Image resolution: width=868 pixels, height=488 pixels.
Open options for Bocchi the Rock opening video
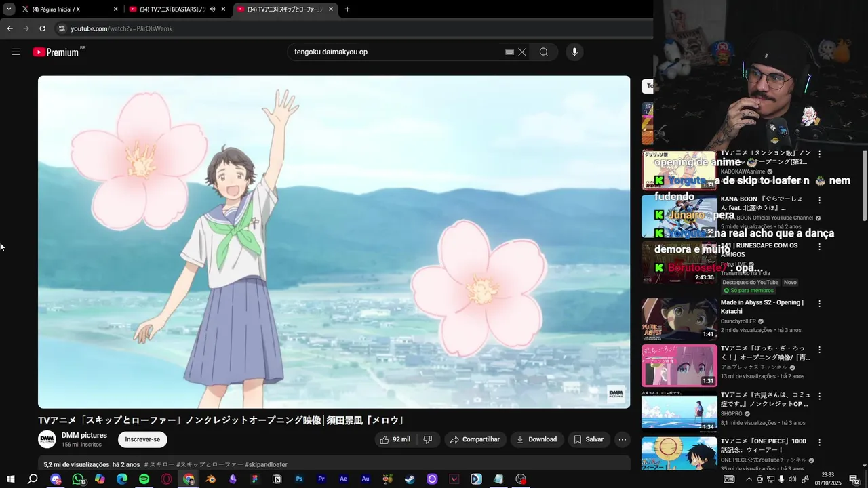pyautogui.click(x=819, y=350)
